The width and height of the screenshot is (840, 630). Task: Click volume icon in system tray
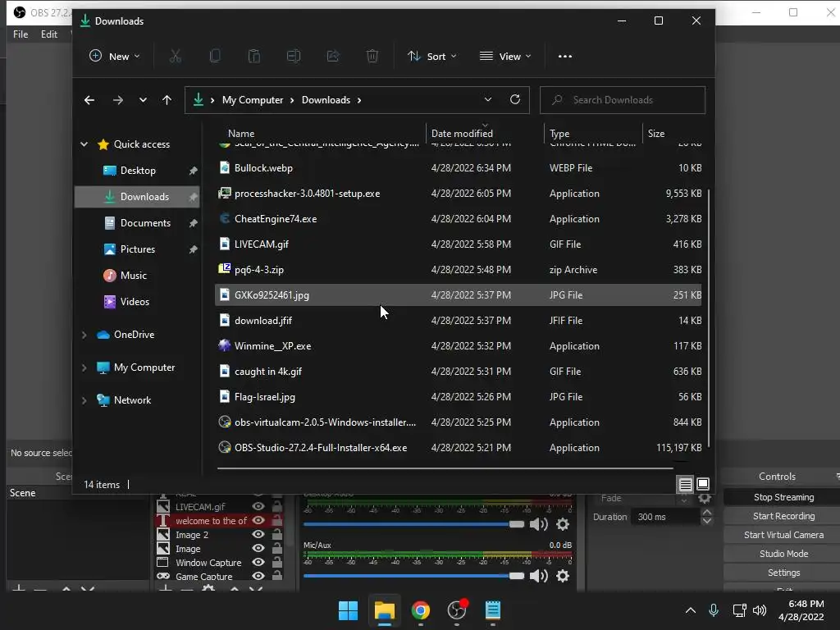tap(759, 610)
